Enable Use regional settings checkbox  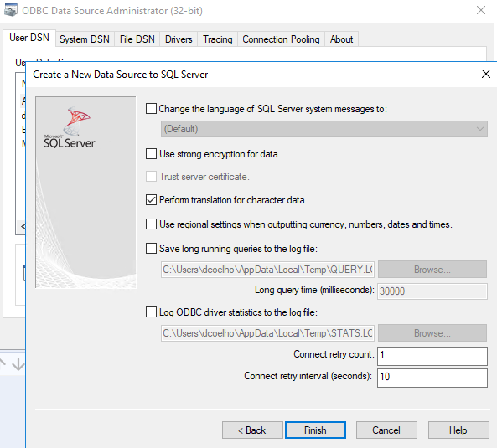151,224
